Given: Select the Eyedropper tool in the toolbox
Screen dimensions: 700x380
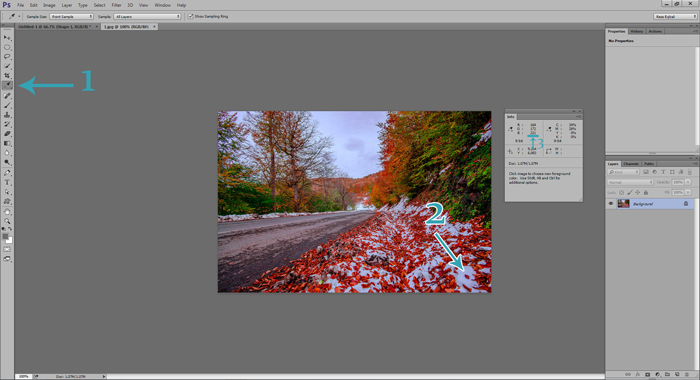Looking at the screenshot, I should pyautogui.click(x=7, y=85).
